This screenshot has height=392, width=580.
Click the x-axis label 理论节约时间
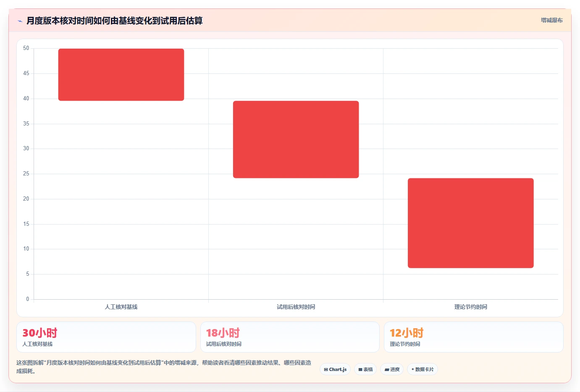[470, 307]
